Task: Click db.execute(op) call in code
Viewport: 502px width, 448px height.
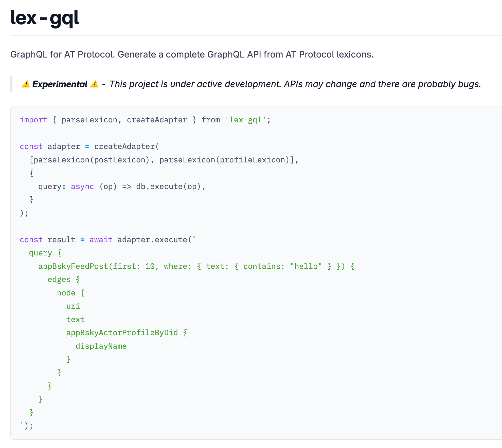Action: 168,186
